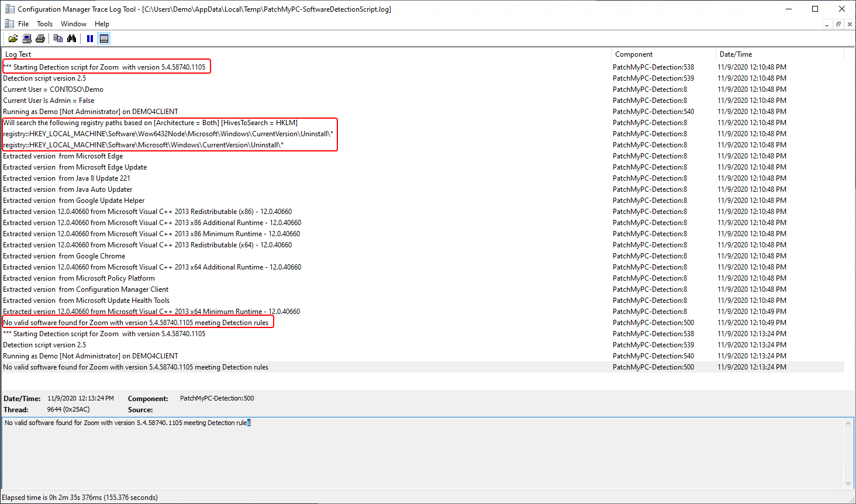Click the detail pane scroll down arrow
The image size is (856, 504).
(848, 483)
